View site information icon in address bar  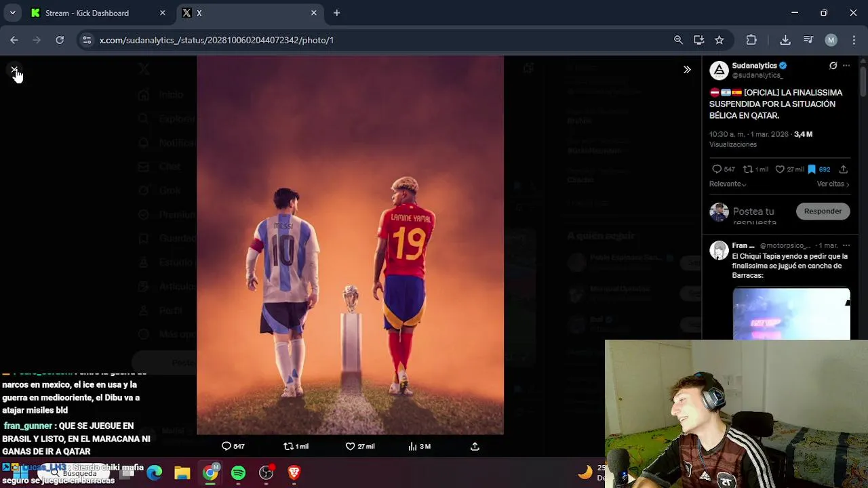(x=87, y=40)
